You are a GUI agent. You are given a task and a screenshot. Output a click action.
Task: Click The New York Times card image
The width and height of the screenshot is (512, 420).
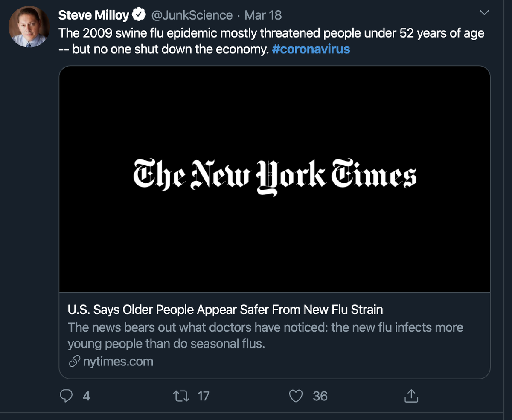click(x=274, y=179)
